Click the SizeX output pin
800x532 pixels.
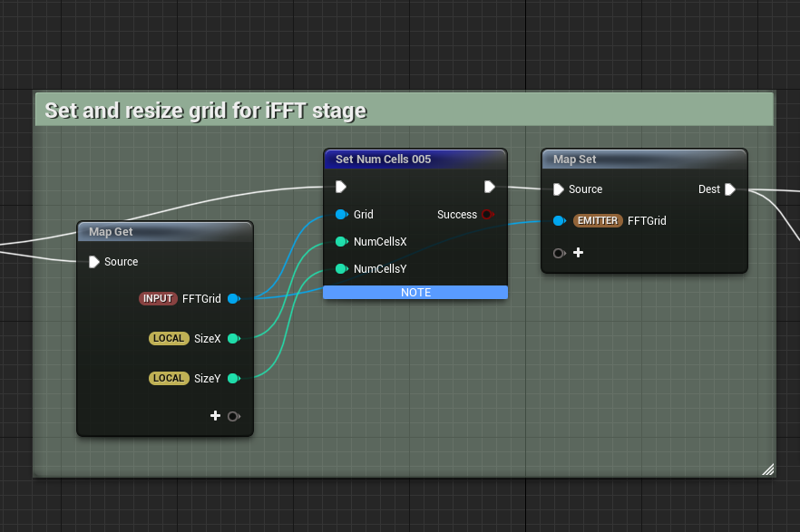click(233, 338)
